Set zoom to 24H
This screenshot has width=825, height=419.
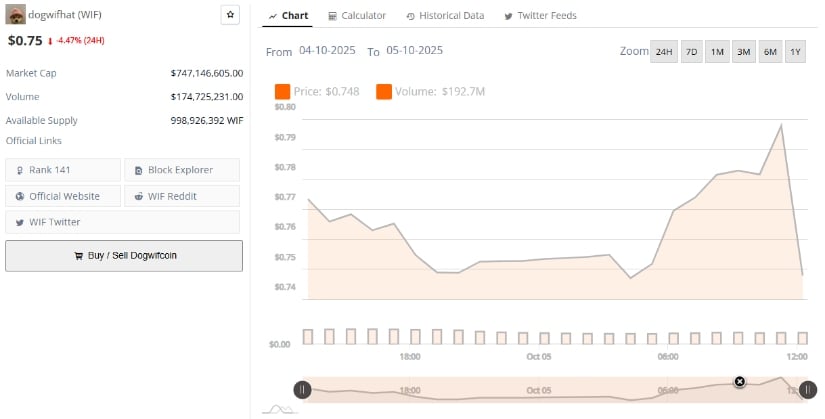pyautogui.click(x=663, y=53)
